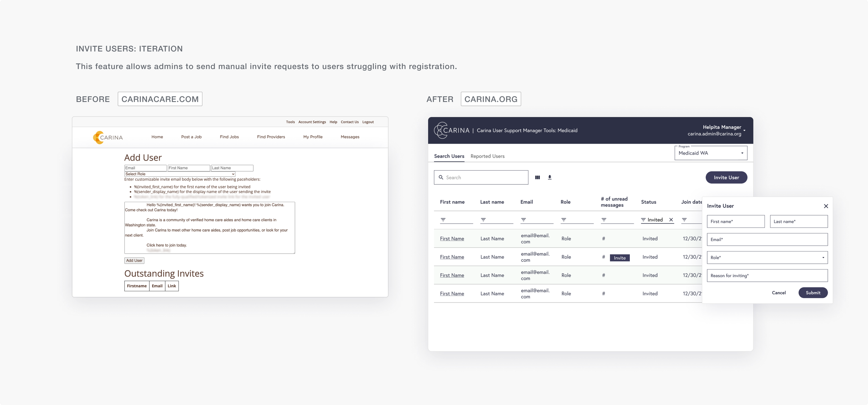
Task: Click the orange Carina logo
Action: click(108, 137)
